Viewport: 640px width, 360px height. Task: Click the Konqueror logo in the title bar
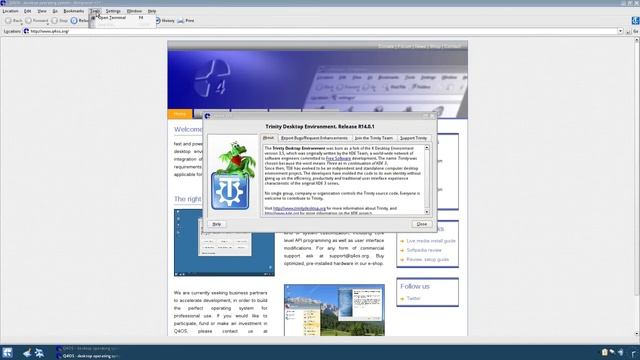pos(3,3)
